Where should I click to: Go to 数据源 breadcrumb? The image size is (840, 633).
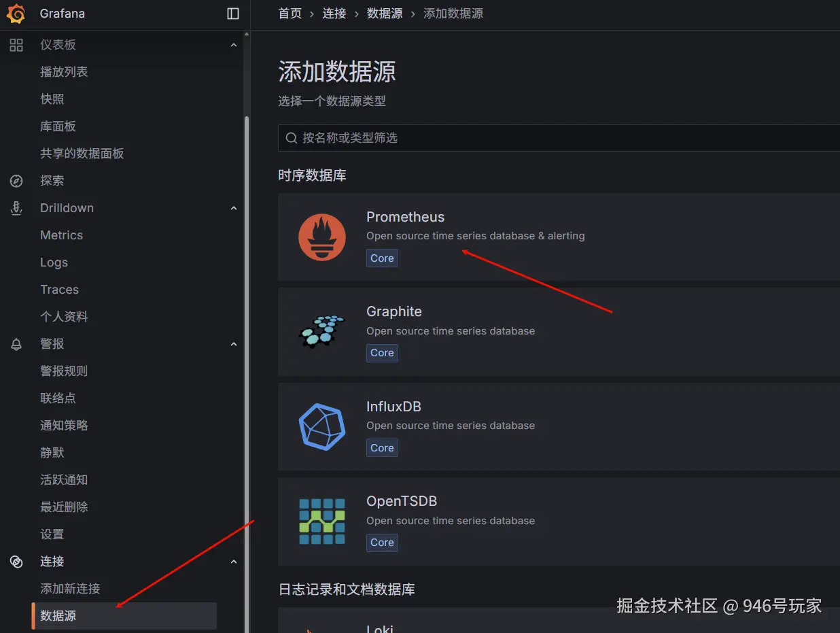385,14
